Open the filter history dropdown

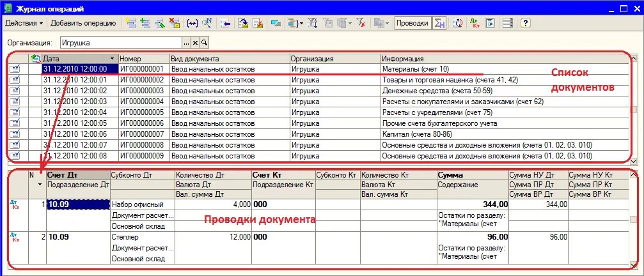[x=344, y=24]
